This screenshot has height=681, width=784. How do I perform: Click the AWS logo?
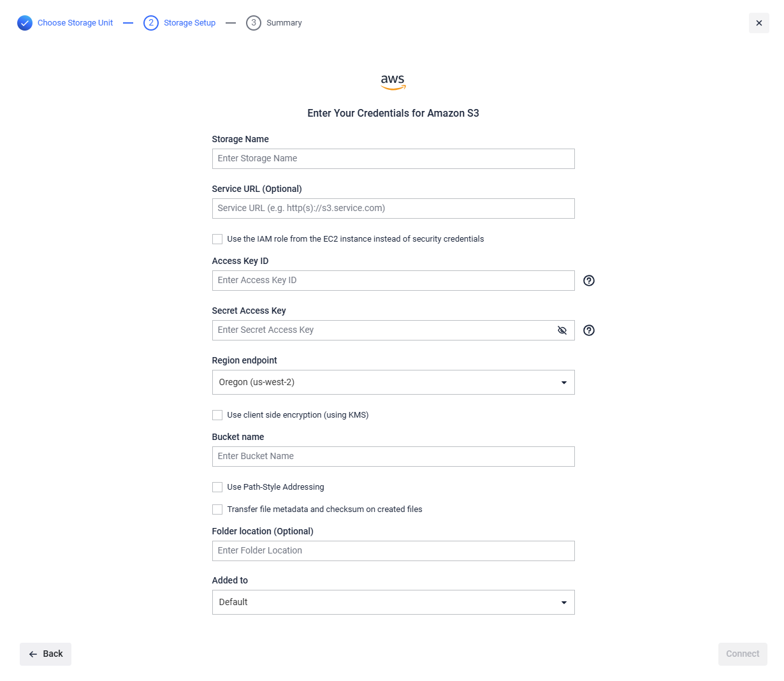point(393,82)
